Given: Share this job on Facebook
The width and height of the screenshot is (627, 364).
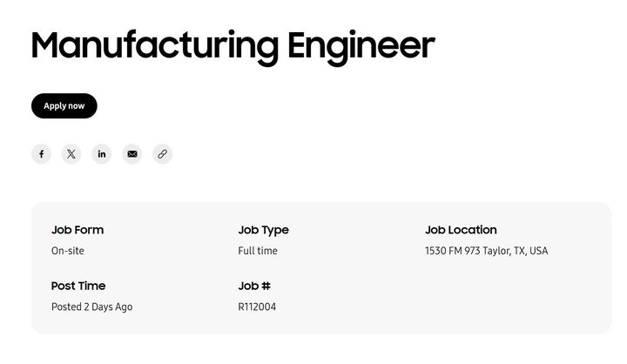Looking at the screenshot, I should coord(42,154).
